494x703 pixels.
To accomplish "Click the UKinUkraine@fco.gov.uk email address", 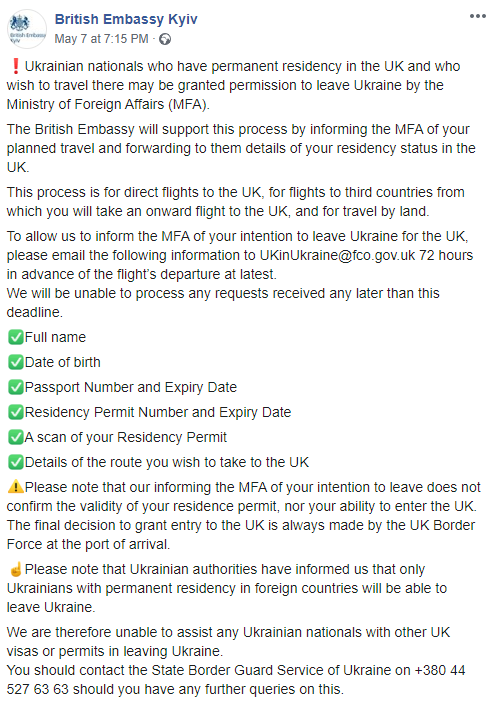I will coord(338,255).
